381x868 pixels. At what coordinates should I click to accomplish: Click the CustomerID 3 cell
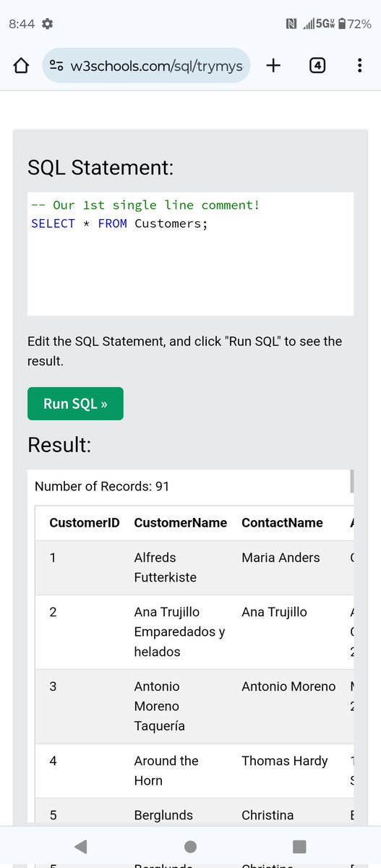[53, 686]
